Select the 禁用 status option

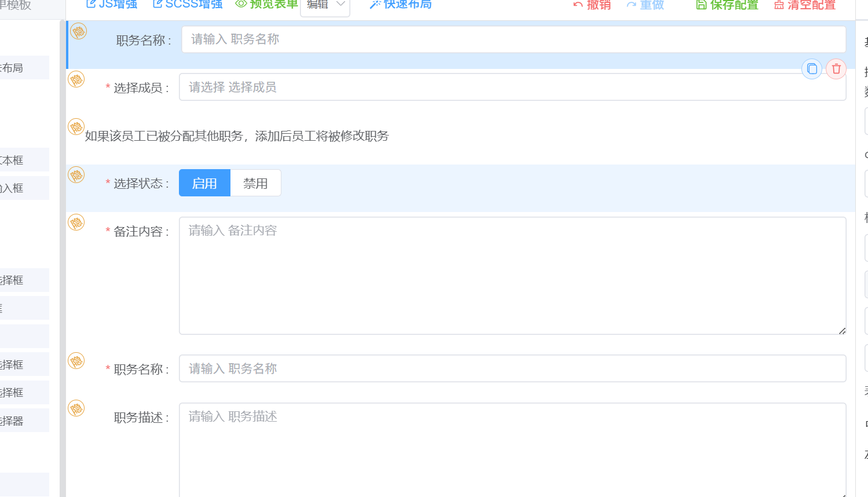pyautogui.click(x=255, y=183)
